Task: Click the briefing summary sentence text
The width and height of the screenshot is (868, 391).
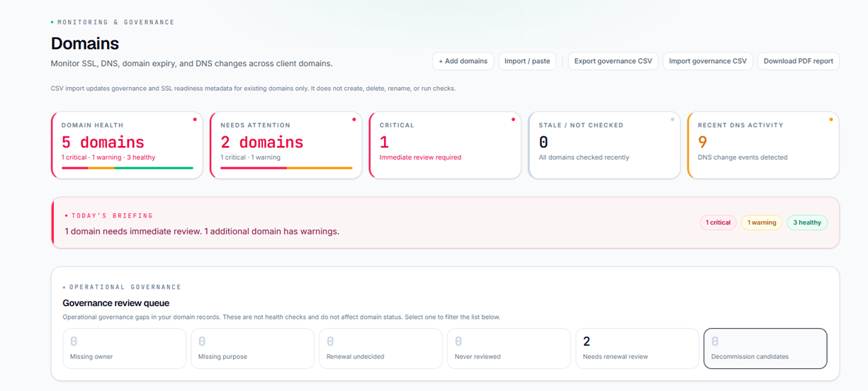Action: point(202,231)
